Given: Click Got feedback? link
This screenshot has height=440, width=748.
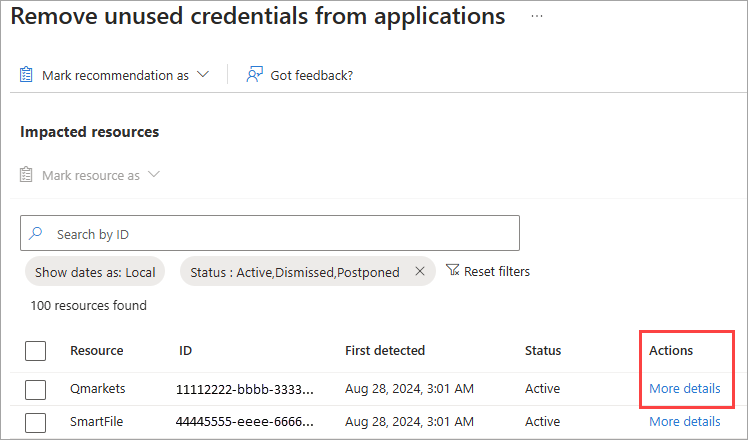Looking at the screenshot, I should click(311, 75).
